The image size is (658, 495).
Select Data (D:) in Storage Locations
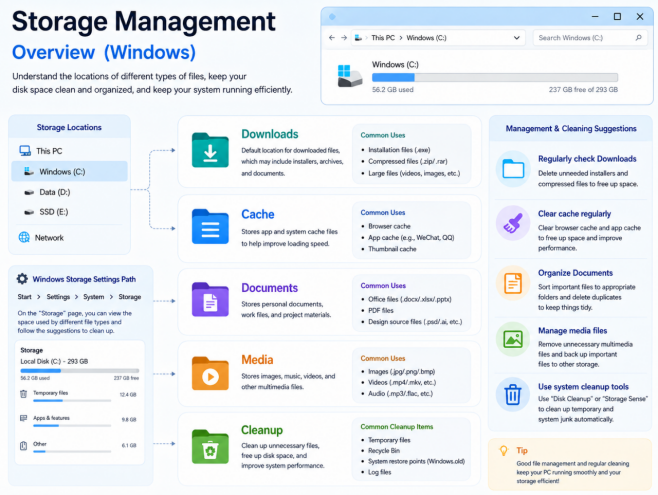point(69,192)
